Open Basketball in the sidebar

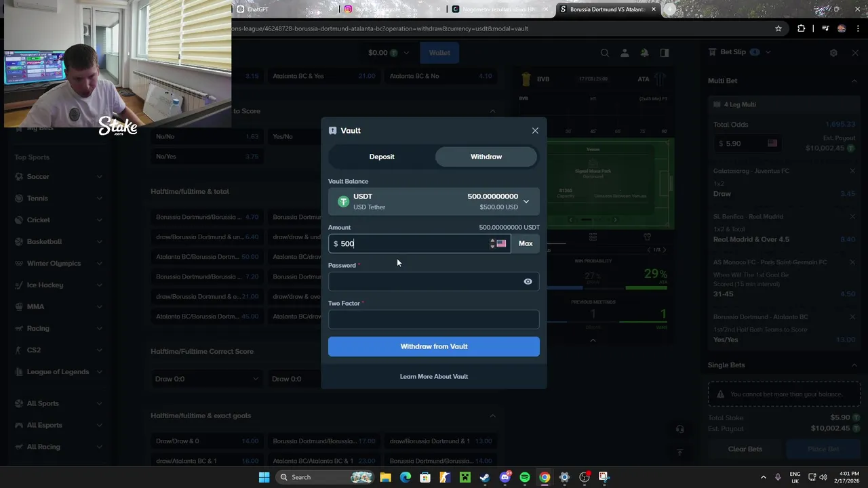44,242
